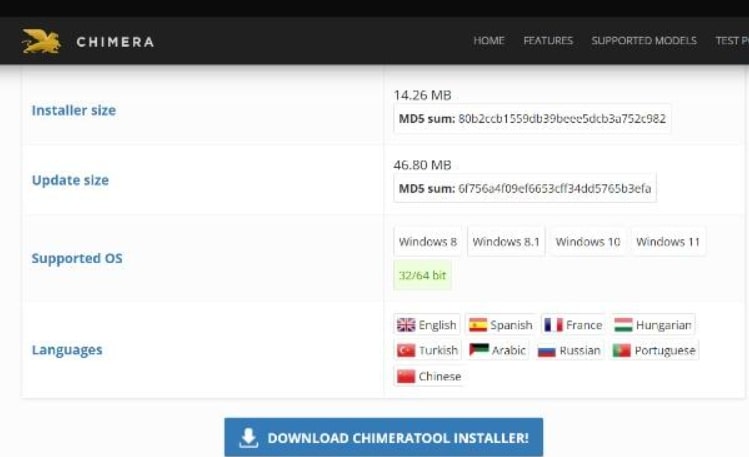Image resolution: width=749 pixels, height=457 pixels.
Task: Select the Turkish language label
Action: 438,351
